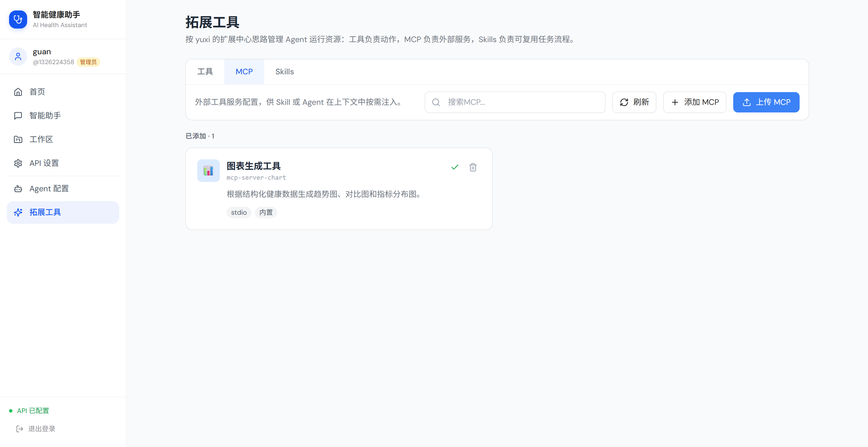Image resolution: width=868 pixels, height=447 pixels.
Task: Switch to the Skills tab
Action: click(285, 72)
